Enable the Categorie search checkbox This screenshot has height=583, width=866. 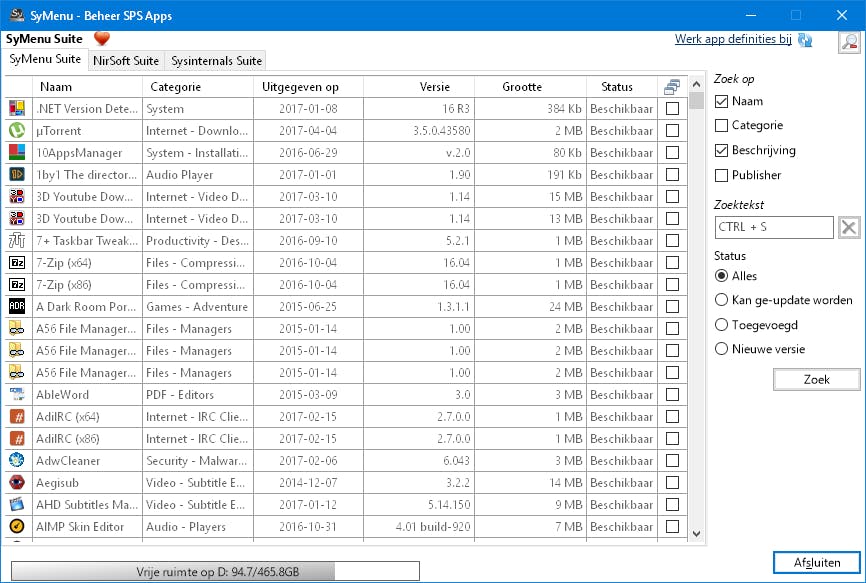(721, 125)
